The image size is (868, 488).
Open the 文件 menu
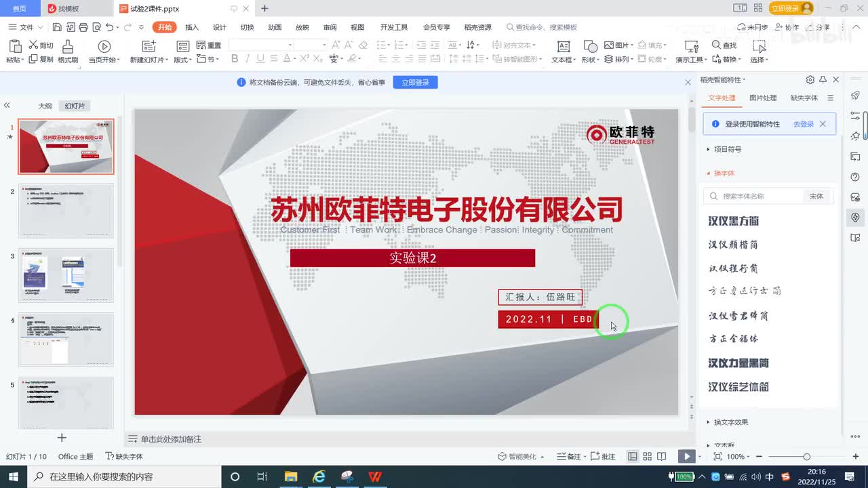pos(26,27)
